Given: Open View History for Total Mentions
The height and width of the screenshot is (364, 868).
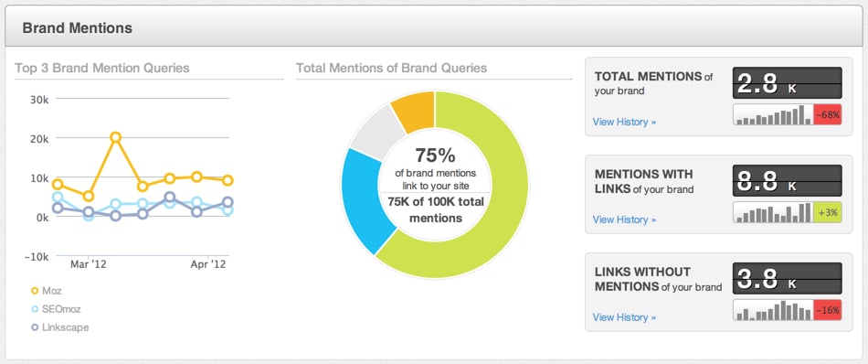Looking at the screenshot, I should point(624,122).
